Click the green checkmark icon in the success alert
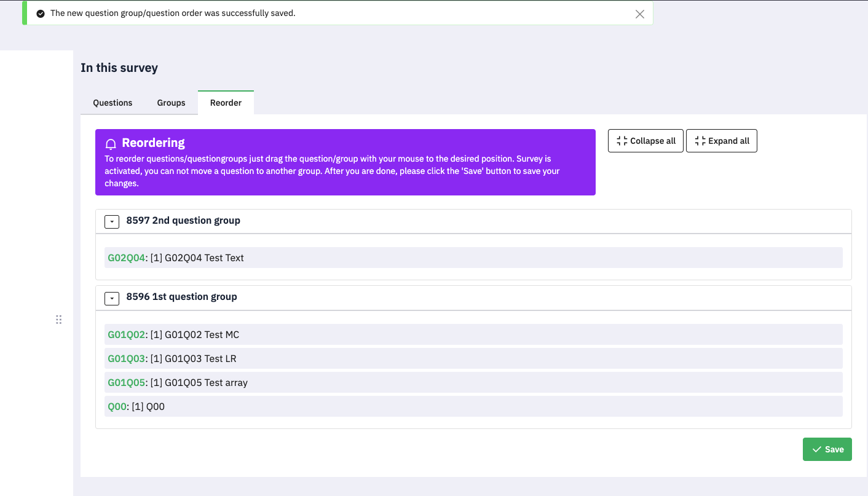868x496 pixels. click(x=41, y=14)
